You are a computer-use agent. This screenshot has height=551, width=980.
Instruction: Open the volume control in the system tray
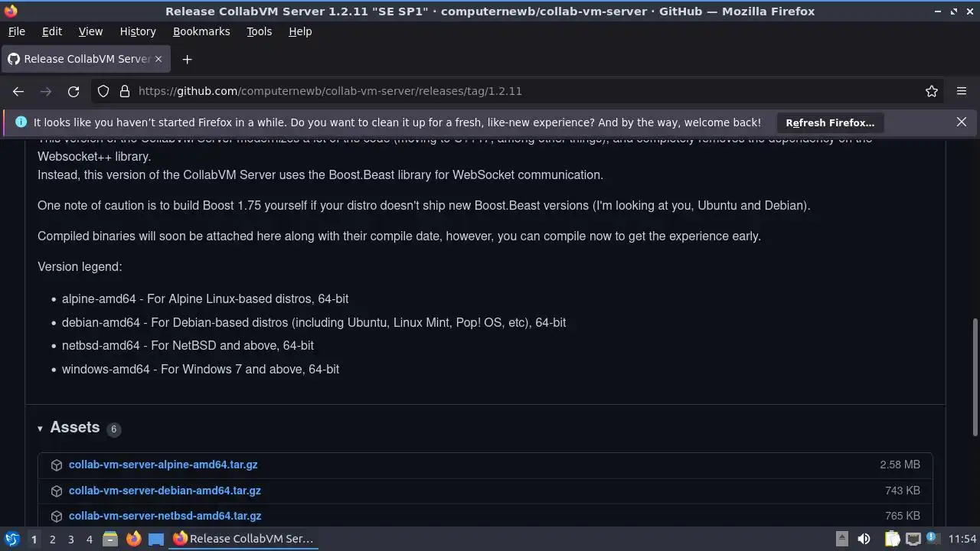(864, 539)
